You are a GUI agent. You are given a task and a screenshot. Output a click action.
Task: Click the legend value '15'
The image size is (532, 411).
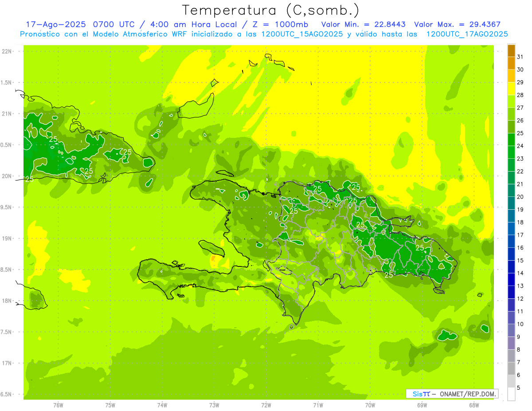click(520, 261)
